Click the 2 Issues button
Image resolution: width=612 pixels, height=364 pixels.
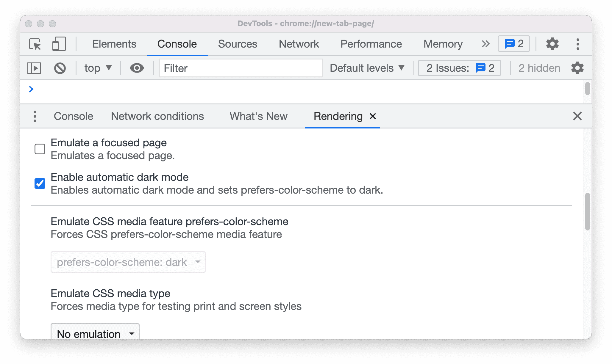point(458,68)
